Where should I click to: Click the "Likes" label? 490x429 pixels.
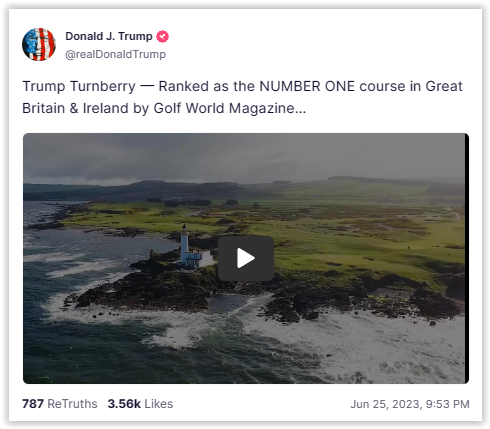coord(159,404)
